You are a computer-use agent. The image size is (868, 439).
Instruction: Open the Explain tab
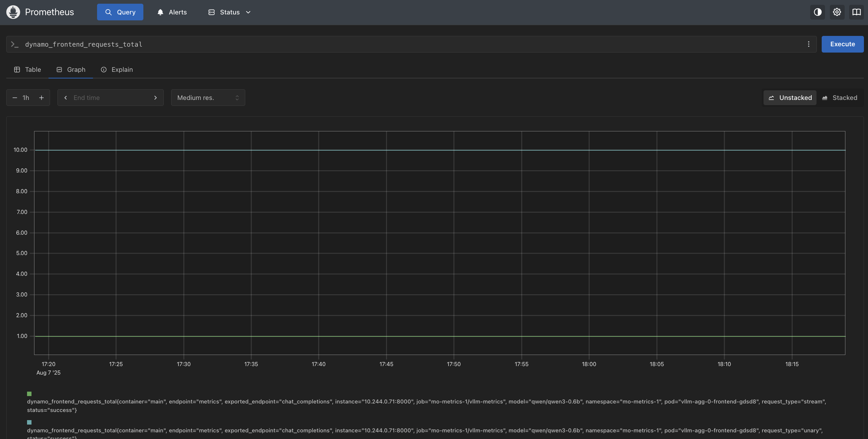pyautogui.click(x=122, y=70)
